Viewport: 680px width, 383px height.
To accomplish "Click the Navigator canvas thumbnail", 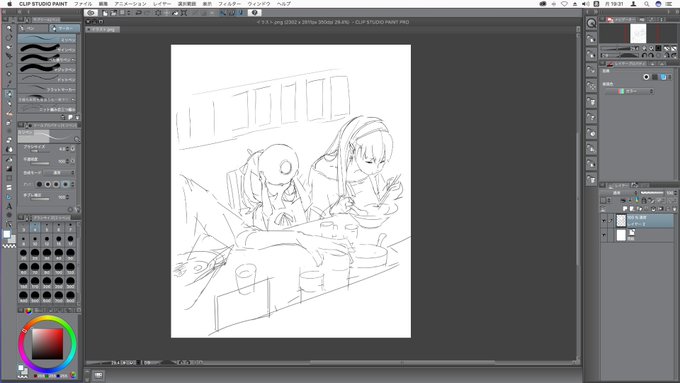I will click(638, 33).
